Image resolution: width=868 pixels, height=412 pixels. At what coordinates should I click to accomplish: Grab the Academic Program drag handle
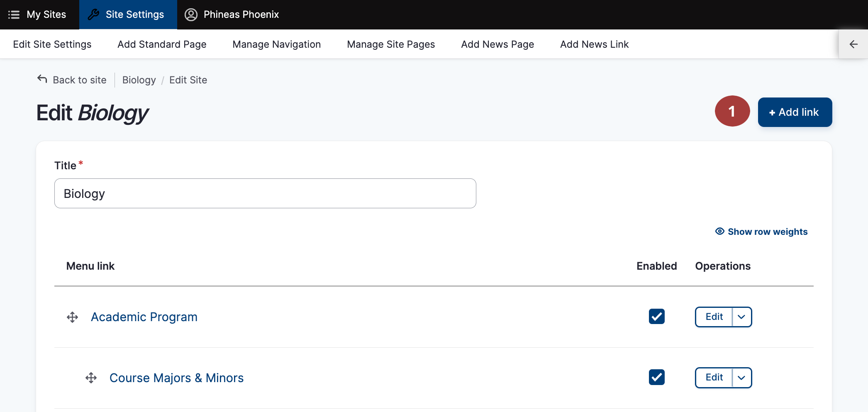click(73, 317)
